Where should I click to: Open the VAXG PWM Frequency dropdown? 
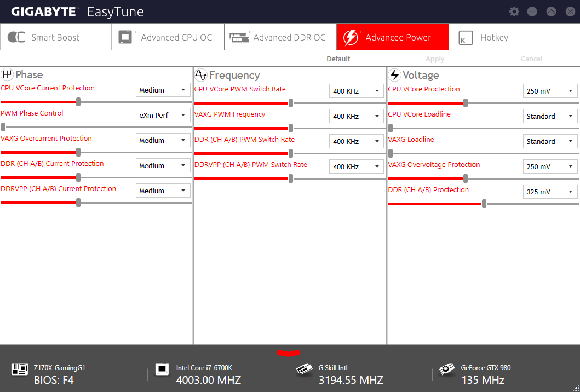[x=356, y=116]
